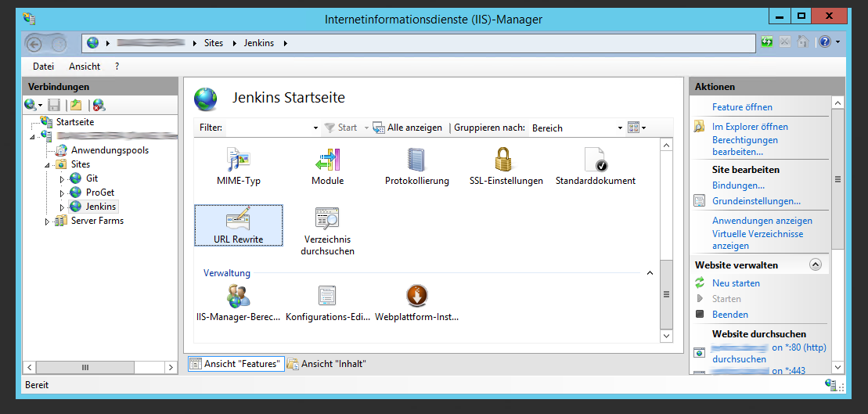The image size is (868, 414).
Task: Open the SSL-Einstellungen padlock icon
Action: (506, 160)
